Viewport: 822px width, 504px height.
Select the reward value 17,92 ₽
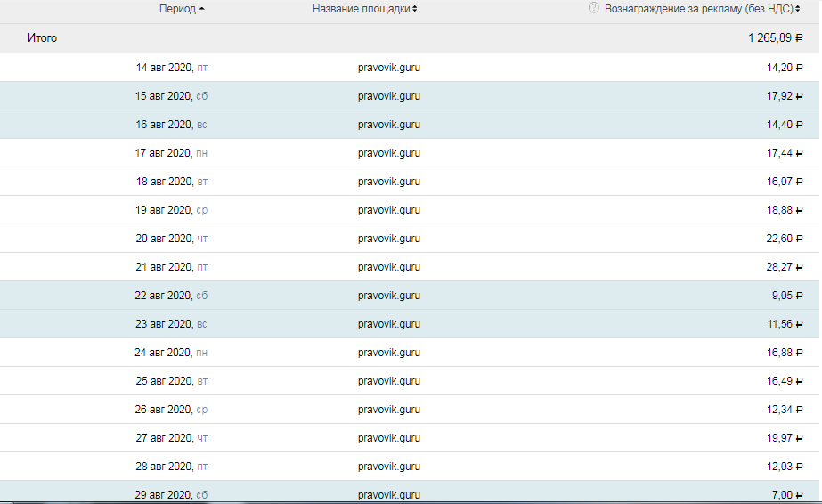[x=785, y=96]
